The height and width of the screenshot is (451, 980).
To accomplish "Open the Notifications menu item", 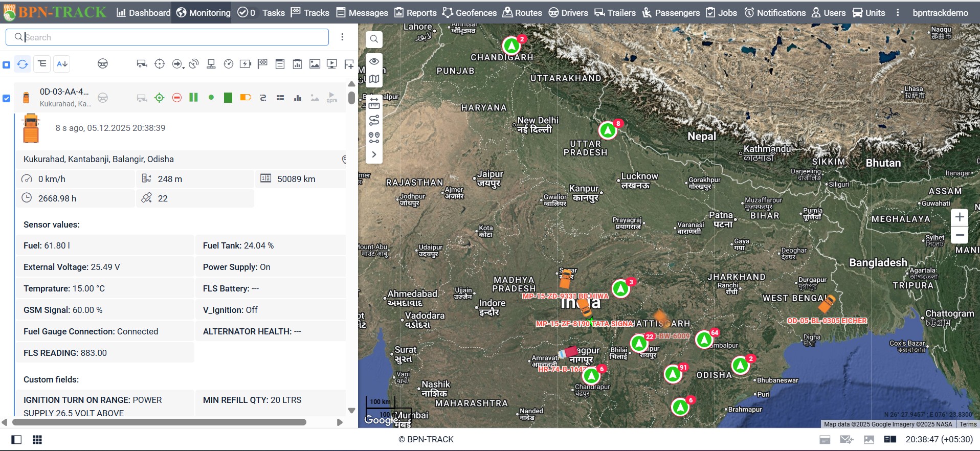I will coord(774,12).
